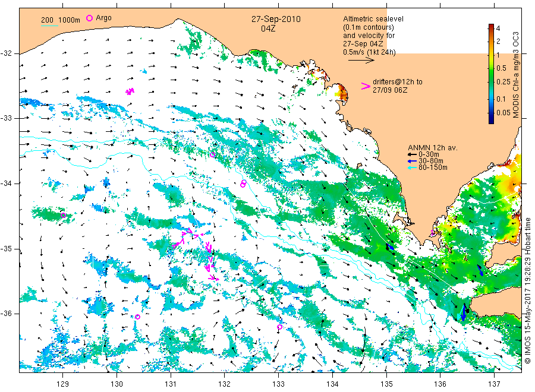
Task: Click the colorbar tick label 0.5
Action: [502, 68]
